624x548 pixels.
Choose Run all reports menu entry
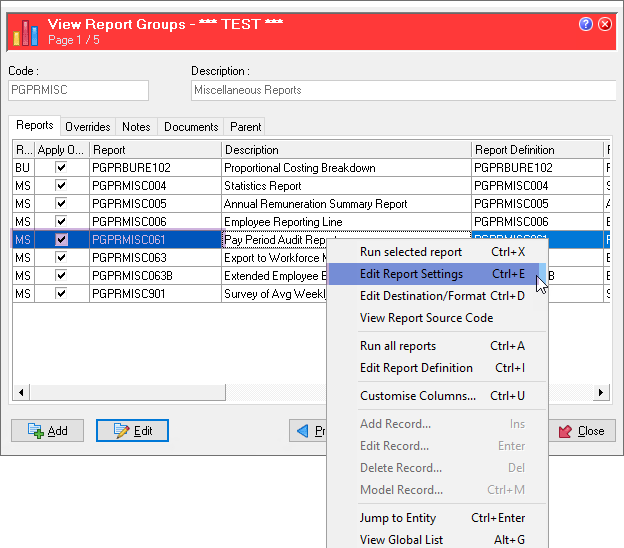[x=398, y=346]
